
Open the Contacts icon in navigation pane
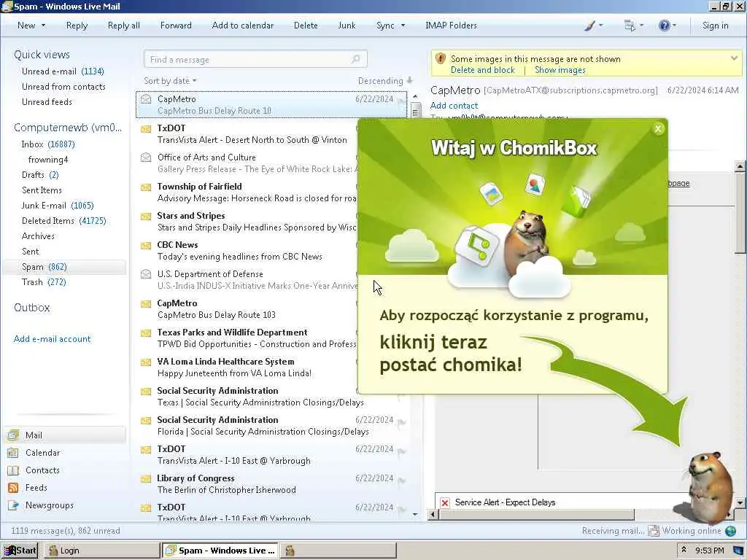pyautogui.click(x=13, y=470)
